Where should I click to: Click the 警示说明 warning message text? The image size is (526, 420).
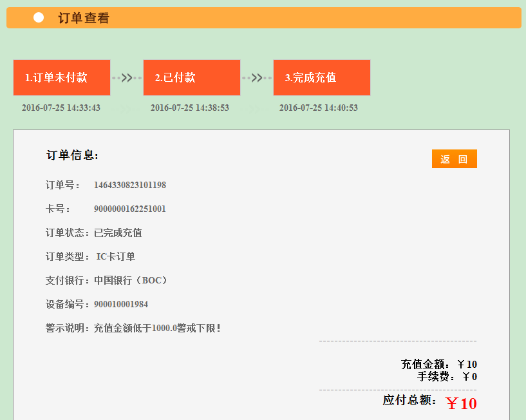click(x=157, y=329)
